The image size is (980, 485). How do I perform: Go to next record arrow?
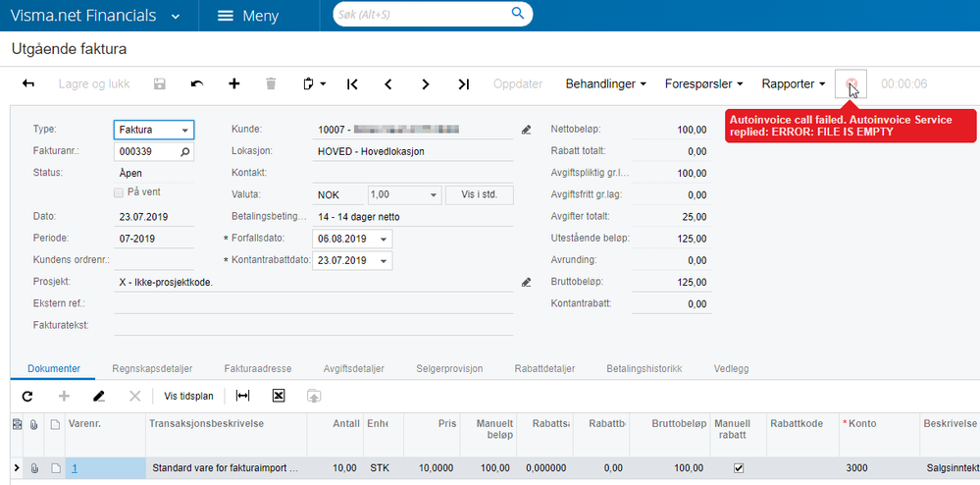(426, 83)
